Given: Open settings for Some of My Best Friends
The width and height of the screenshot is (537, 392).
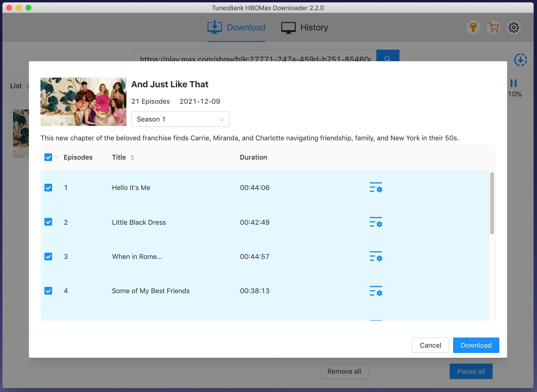Looking at the screenshot, I should (376, 291).
